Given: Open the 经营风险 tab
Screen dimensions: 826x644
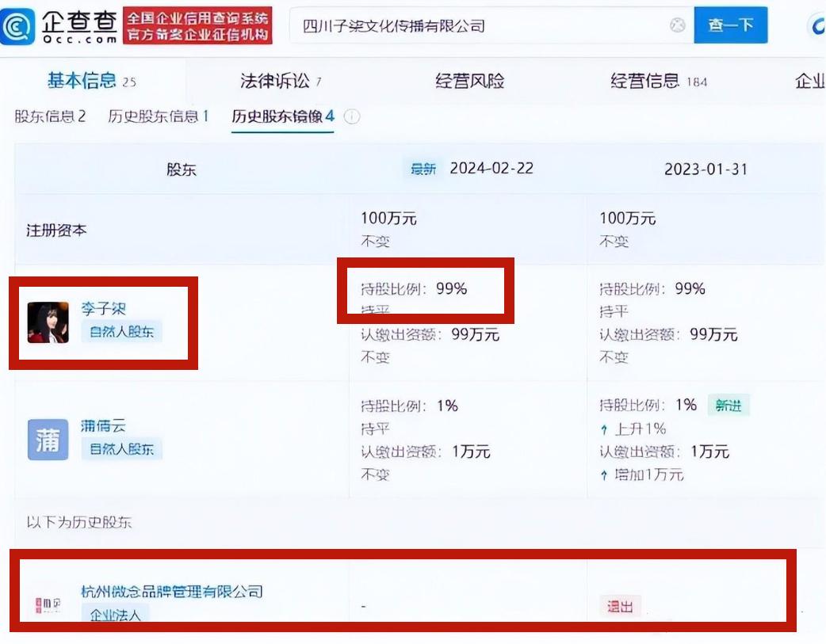Looking at the screenshot, I should pos(469,81).
